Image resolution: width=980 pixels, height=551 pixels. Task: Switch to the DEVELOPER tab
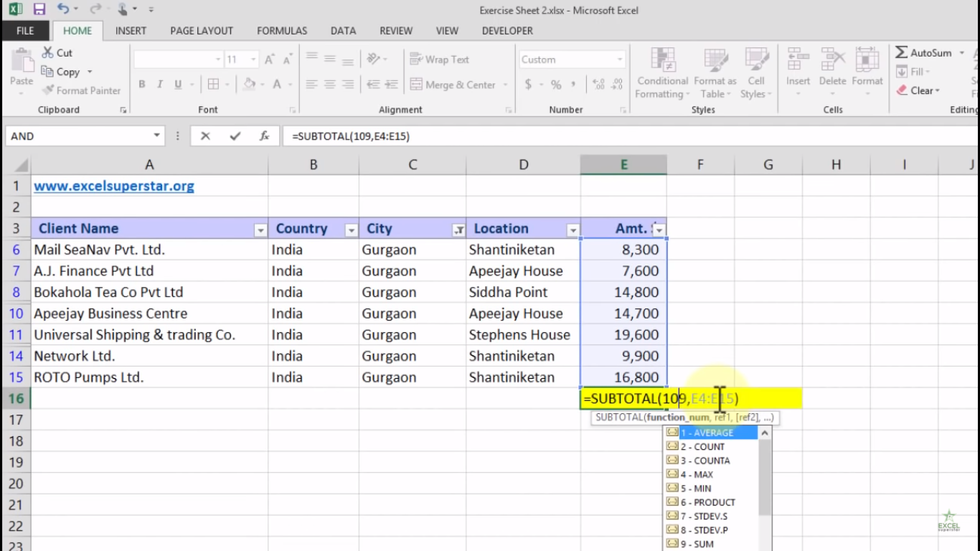point(507,31)
